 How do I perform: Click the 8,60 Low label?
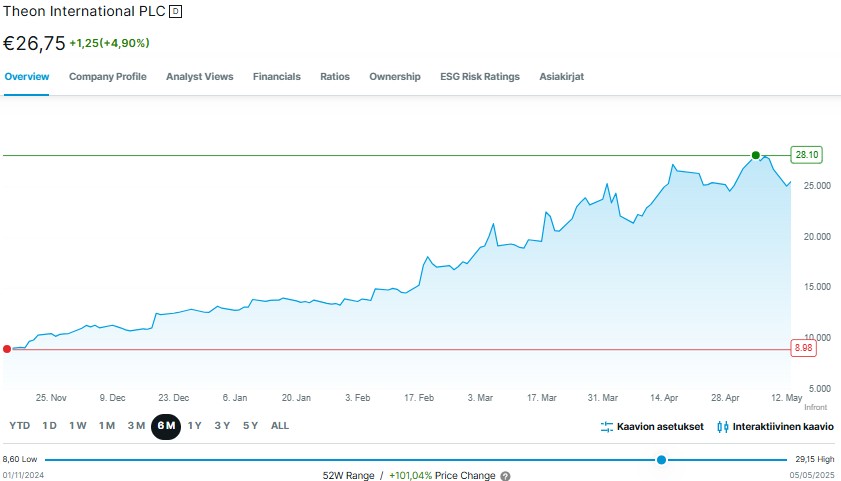click(x=20, y=460)
